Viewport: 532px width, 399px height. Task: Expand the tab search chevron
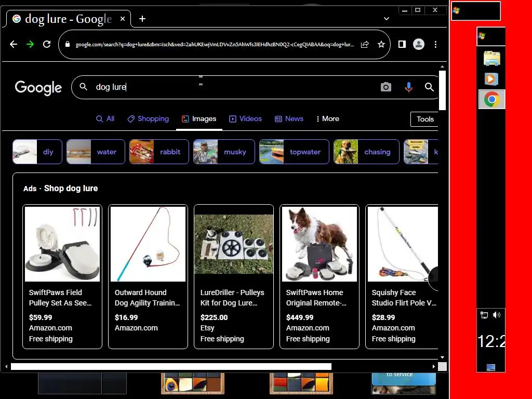pyautogui.click(x=386, y=19)
